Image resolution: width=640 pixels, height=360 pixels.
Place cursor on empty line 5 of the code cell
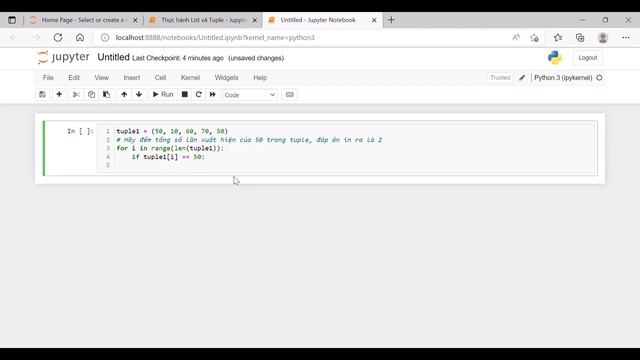[x=354, y=165]
